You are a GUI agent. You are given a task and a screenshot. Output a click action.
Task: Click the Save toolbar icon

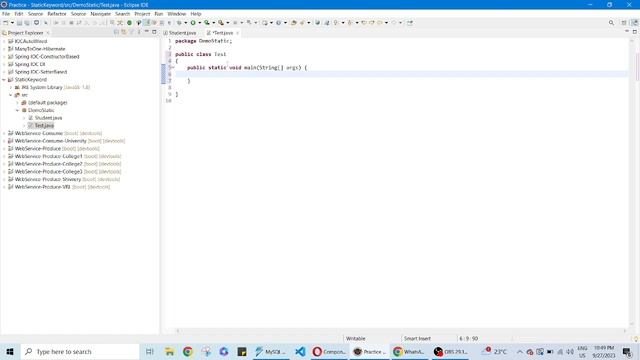(x=19, y=23)
